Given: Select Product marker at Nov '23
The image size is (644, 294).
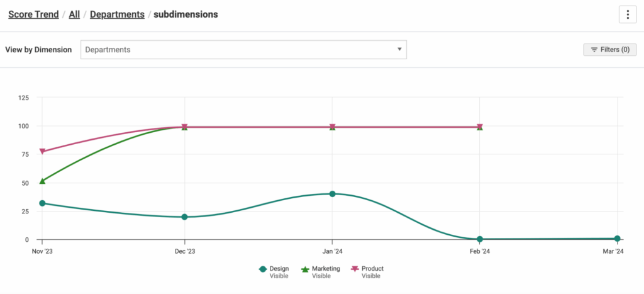Looking at the screenshot, I should [42, 152].
